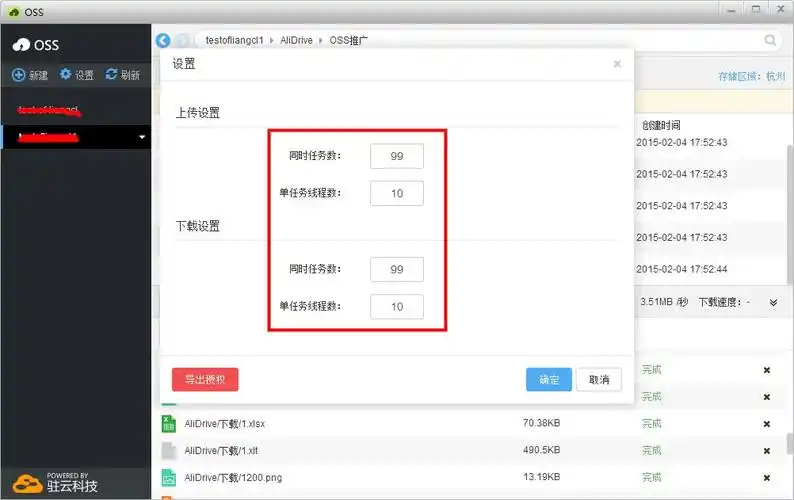Select first bucket in sidebar list
Image resolution: width=794 pixels, height=500 pixels.
point(76,110)
